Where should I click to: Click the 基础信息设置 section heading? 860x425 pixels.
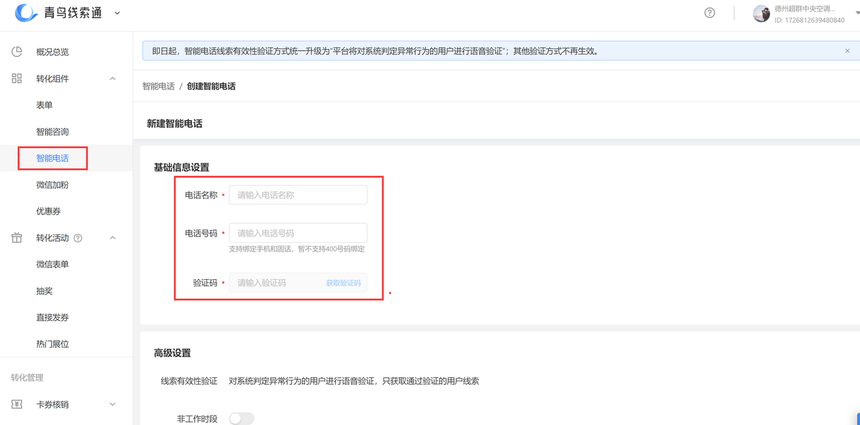click(x=182, y=167)
